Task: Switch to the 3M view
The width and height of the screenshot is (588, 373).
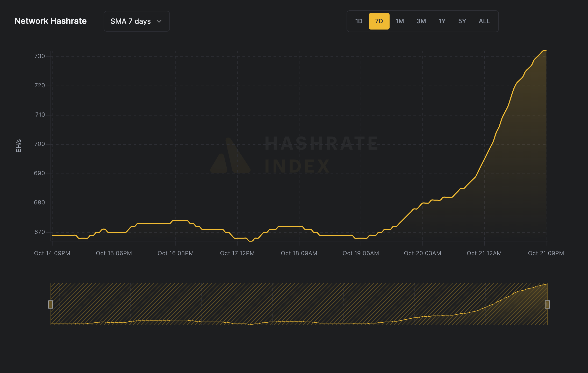Action: 421,21
